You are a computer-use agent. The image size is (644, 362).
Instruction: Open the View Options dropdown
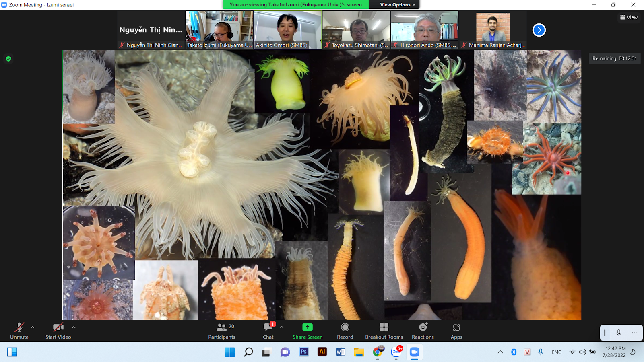click(397, 5)
